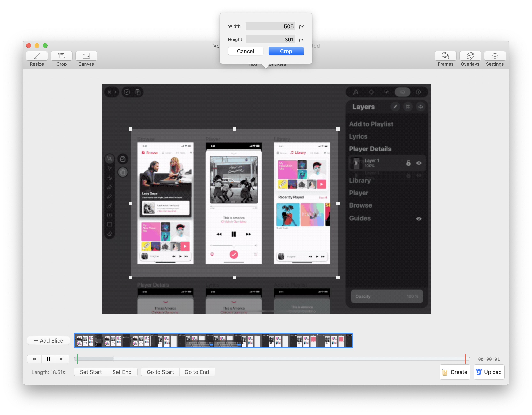Click the 00:00:01 timecode readout
Screen dimensions: 532x415
(x=489, y=359)
